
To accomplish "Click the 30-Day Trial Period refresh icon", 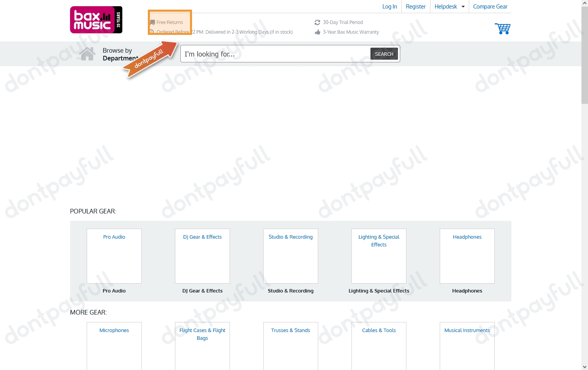I will point(317,22).
